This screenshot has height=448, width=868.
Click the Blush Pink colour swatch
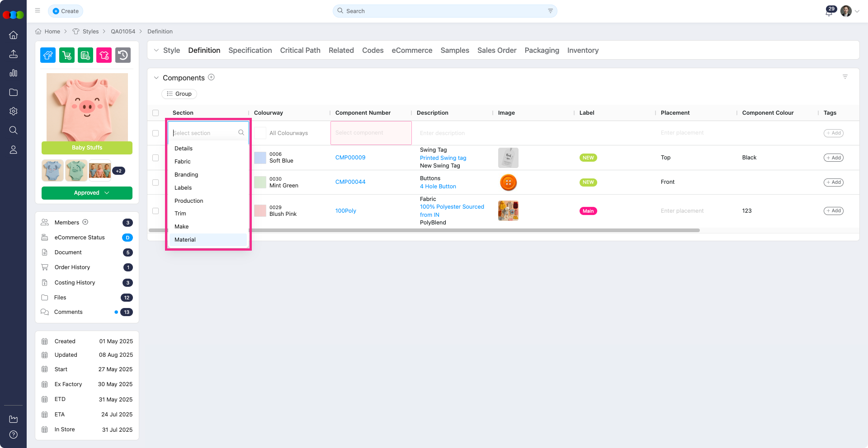(x=260, y=211)
